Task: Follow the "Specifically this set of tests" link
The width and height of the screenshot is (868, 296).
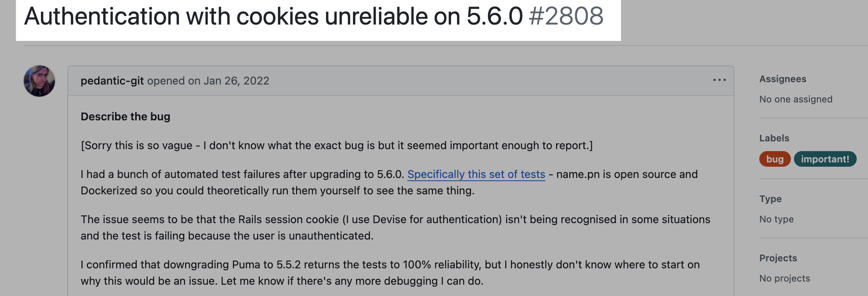Action: pyautogui.click(x=476, y=174)
